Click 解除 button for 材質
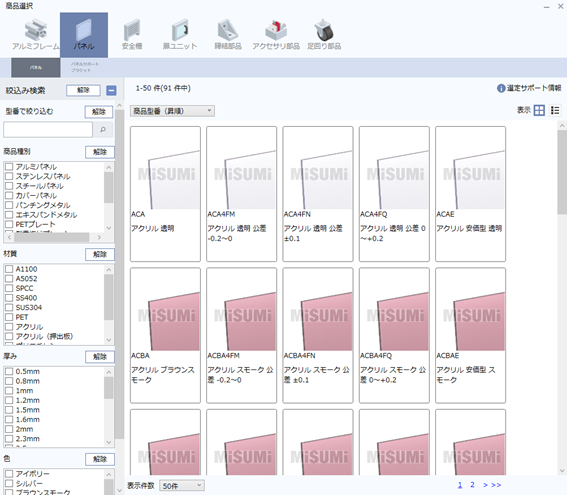This screenshot has width=567, height=495. [x=100, y=254]
